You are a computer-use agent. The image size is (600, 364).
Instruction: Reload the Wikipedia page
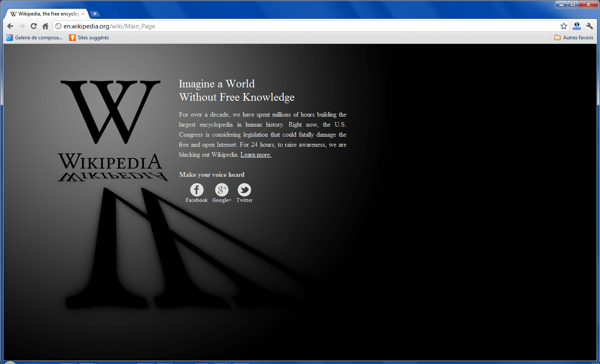(34, 26)
